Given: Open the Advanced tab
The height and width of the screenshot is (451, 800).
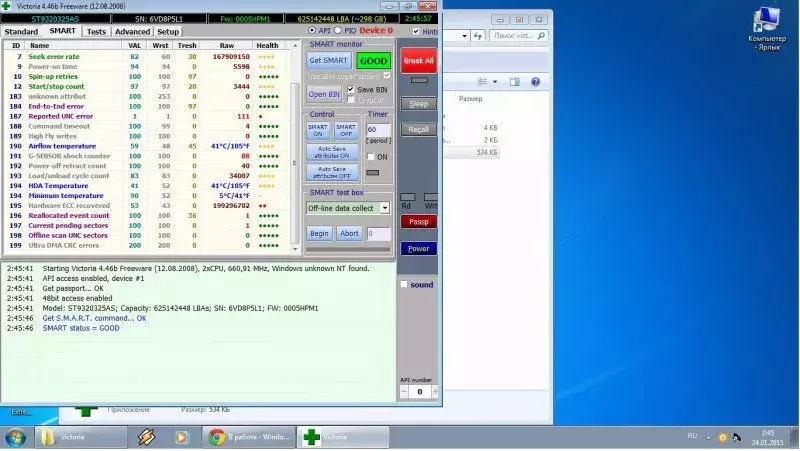Looking at the screenshot, I should click(132, 32).
